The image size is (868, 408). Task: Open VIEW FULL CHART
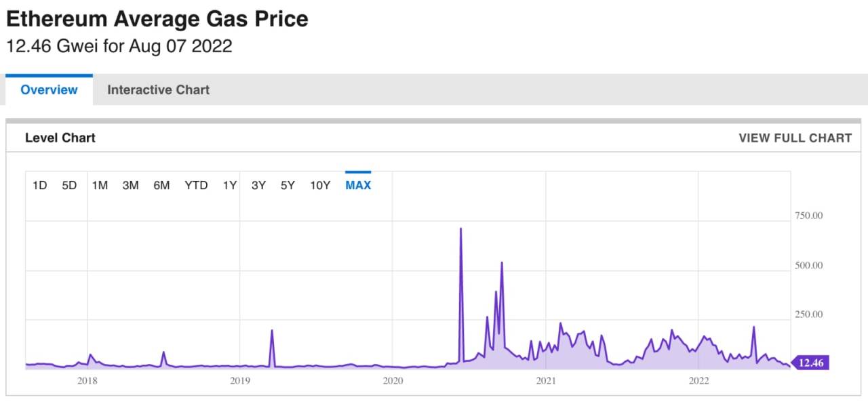795,138
